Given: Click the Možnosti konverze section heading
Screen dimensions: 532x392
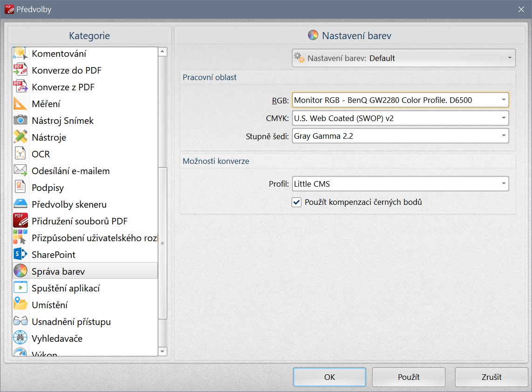Looking at the screenshot, I should pyautogui.click(x=216, y=161).
